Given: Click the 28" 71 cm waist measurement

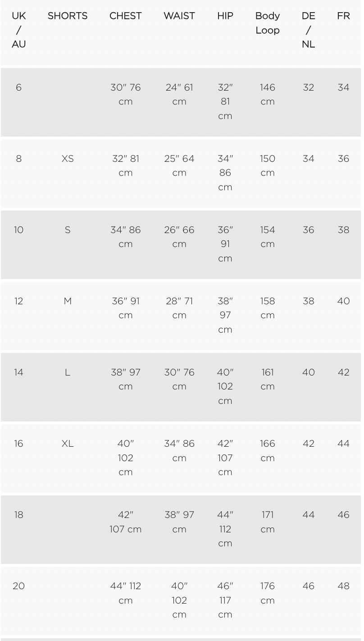Looking at the screenshot, I should (179, 308).
